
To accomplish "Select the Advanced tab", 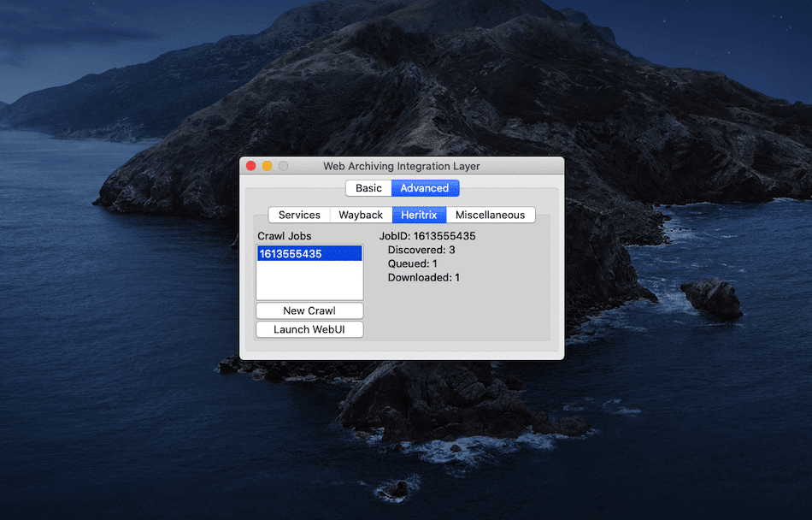I will point(425,188).
